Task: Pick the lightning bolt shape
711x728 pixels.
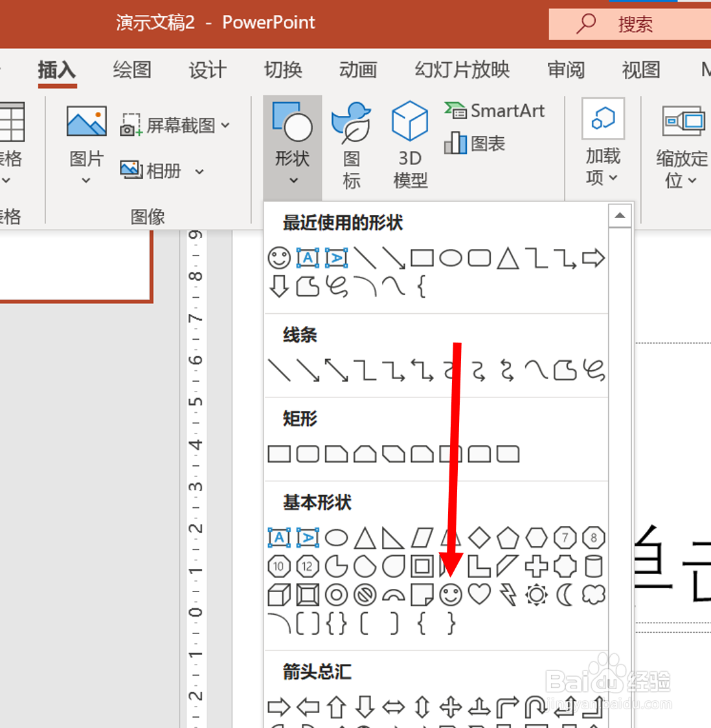Action: click(508, 595)
